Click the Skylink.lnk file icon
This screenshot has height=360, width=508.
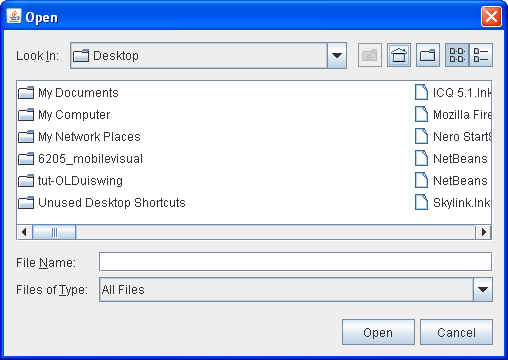coord(421,202)
